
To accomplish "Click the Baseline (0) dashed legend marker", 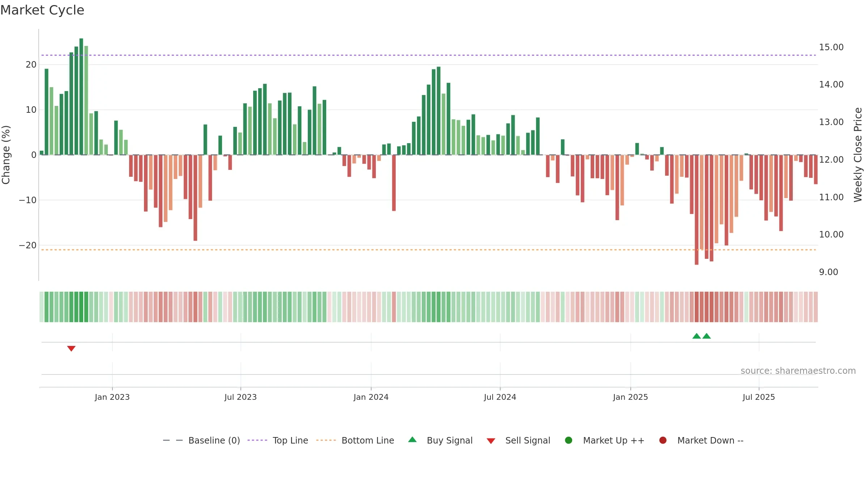I will (x=173, y=440).
